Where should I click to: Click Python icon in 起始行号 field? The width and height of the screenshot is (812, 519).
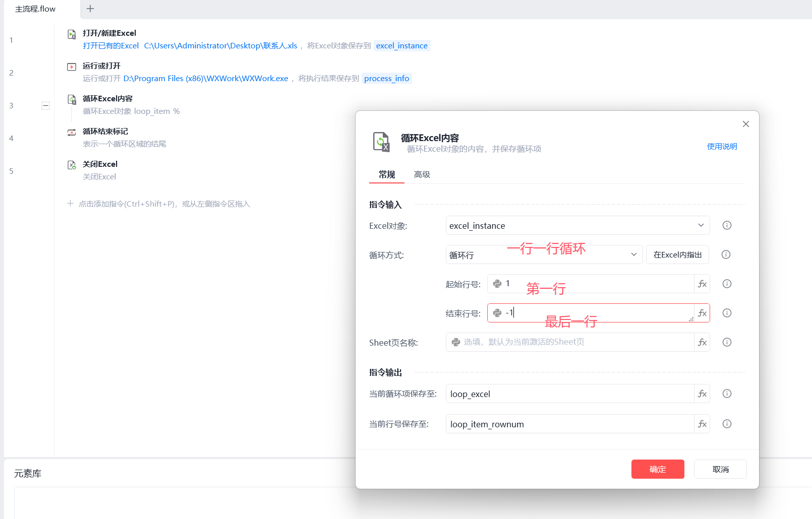point(497,284)
